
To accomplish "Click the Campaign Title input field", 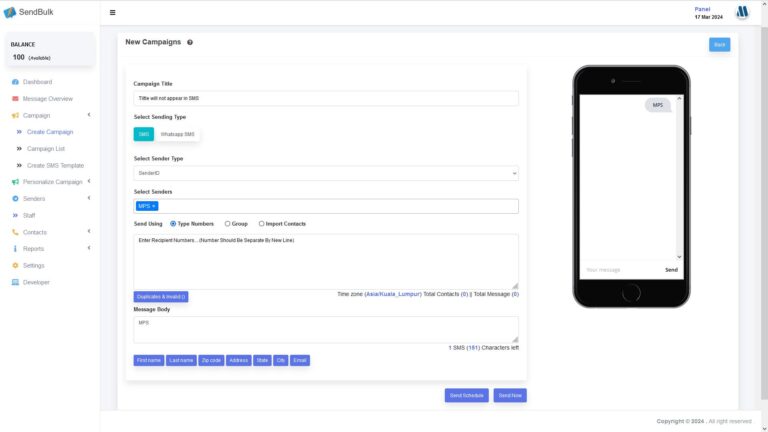I will click(x=326, y=99).
